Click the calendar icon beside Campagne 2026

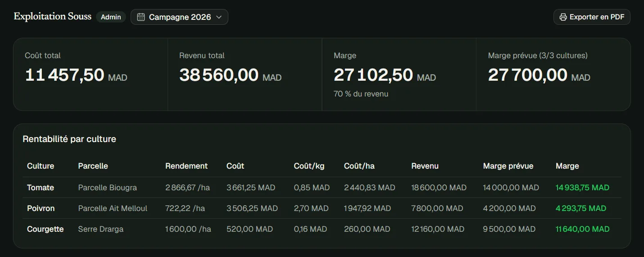click(141, 17)
